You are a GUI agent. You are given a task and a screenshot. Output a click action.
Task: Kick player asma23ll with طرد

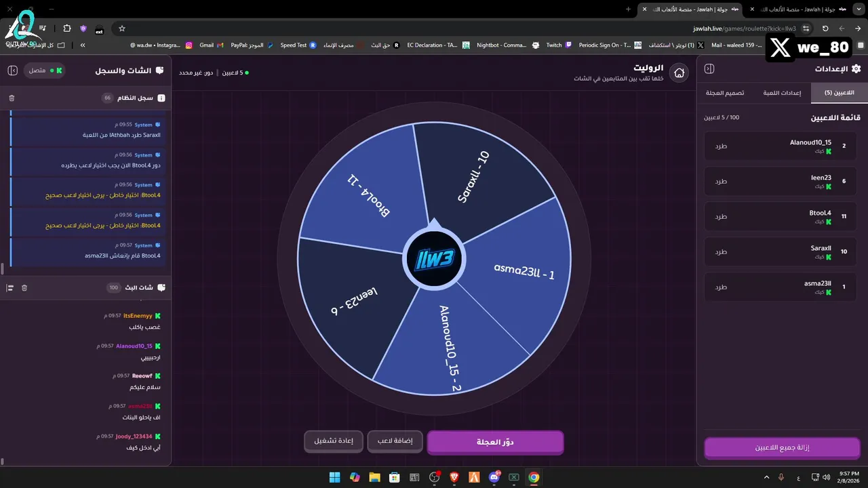(721, 287)
